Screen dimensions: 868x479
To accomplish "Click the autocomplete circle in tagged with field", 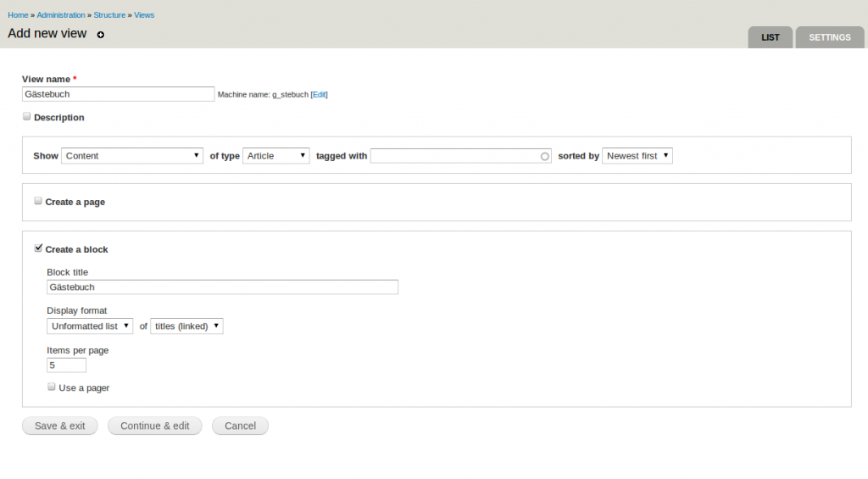I will coord(545,156).
